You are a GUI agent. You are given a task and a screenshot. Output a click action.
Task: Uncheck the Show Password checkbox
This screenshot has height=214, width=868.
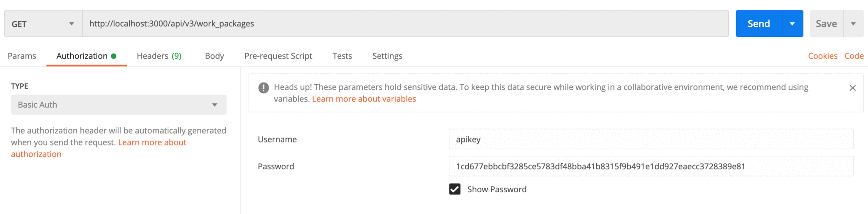(455, 189)
